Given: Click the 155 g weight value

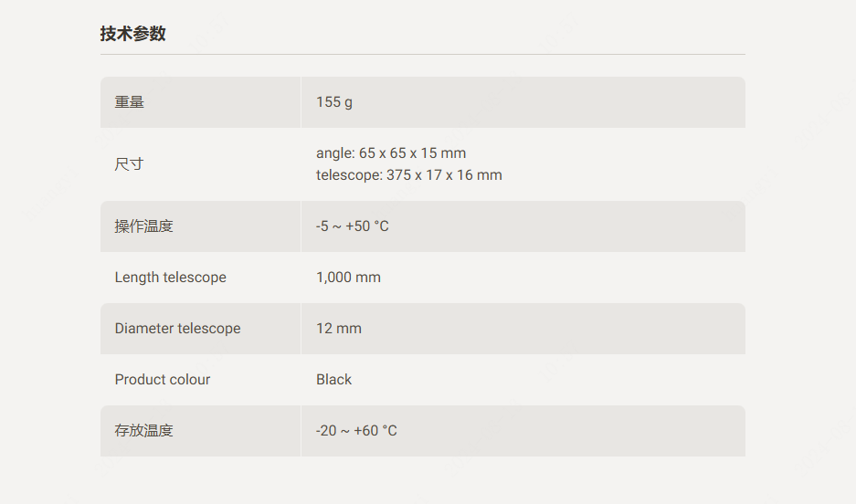Looking at the screenshot, I should tap(334, 102).
